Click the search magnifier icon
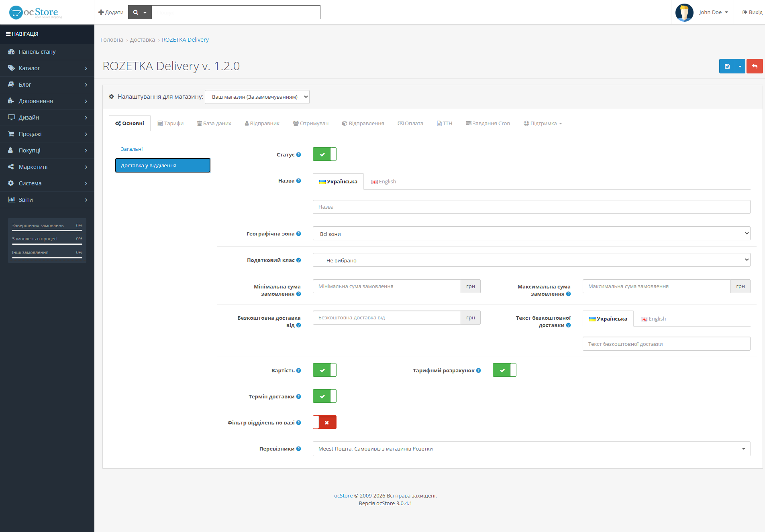Image resolution: width=765 pixels, height=532 pixels. 136,12
